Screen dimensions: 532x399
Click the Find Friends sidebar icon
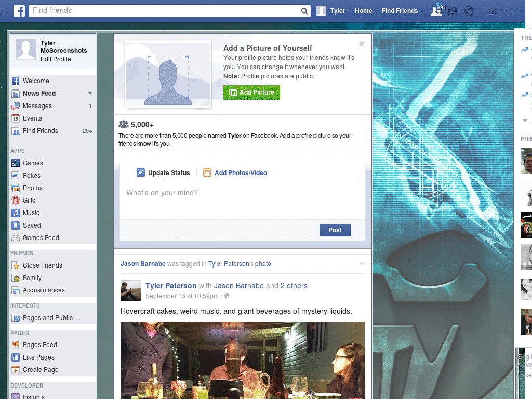(x=16, y=131)
